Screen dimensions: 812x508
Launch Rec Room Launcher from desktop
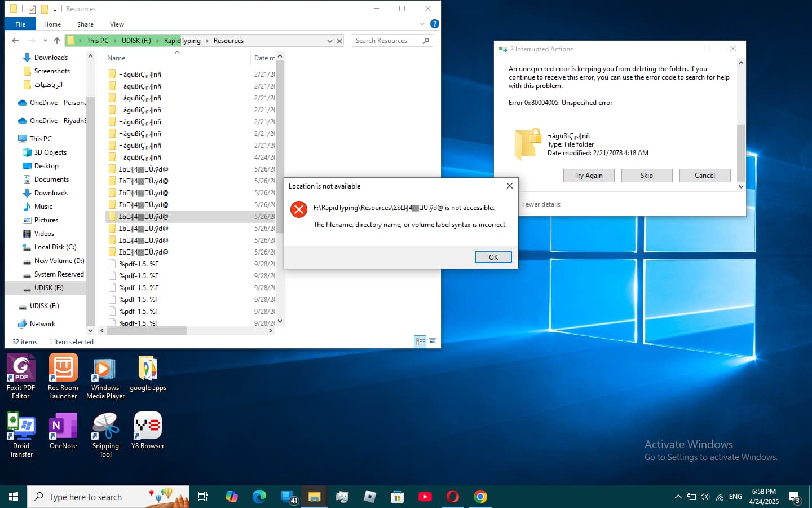63,376
